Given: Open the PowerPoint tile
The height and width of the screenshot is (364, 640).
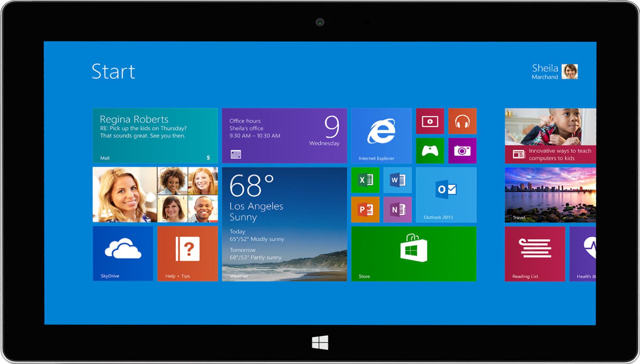Looking at the screenshot, I should point(365,210).
